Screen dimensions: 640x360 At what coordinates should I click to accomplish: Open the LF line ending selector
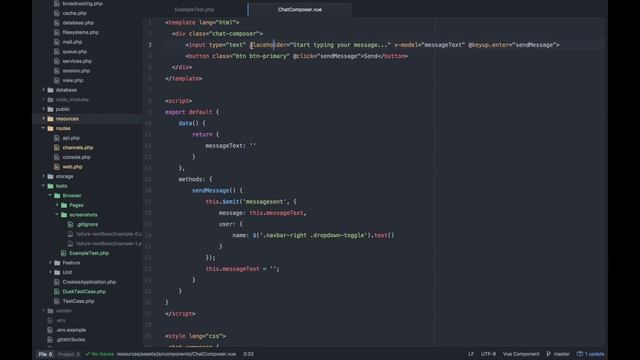tap(471, 354)
